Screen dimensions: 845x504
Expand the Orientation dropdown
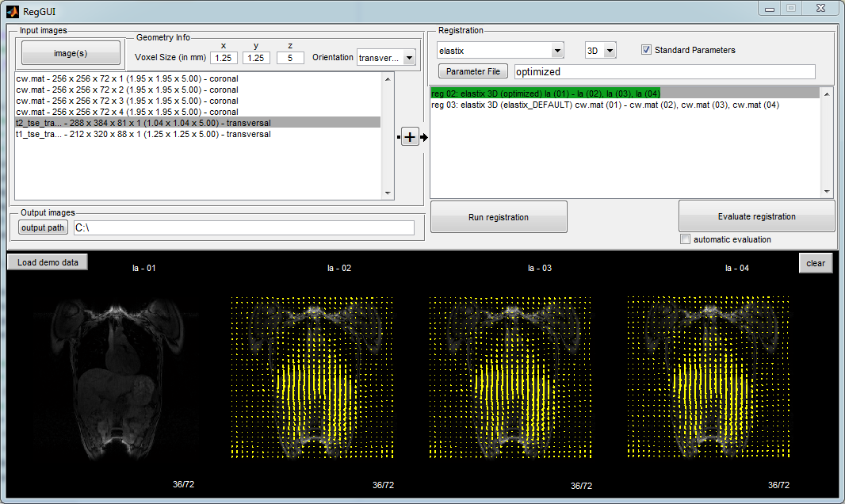point(409,57)
